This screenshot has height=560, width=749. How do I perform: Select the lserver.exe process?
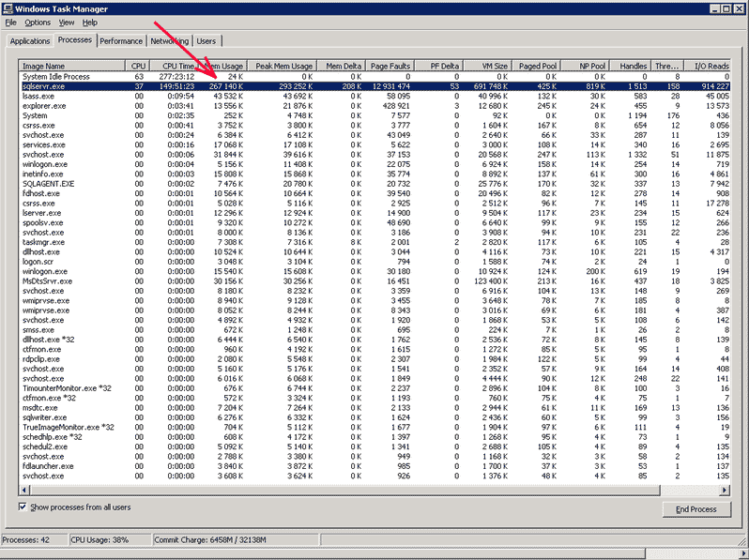tap(374, 213)
